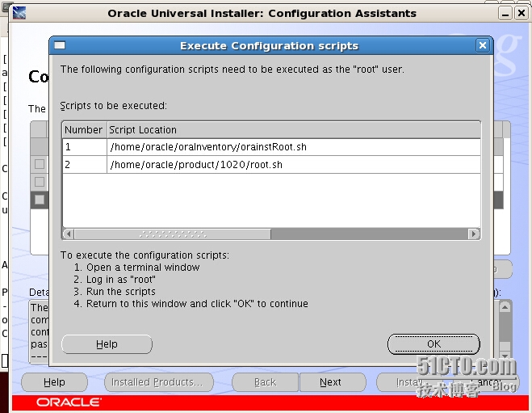This screenshot has width=532, height=413.
Task: Click the Oracle installer title bar icon
Action: click(19, 13)
